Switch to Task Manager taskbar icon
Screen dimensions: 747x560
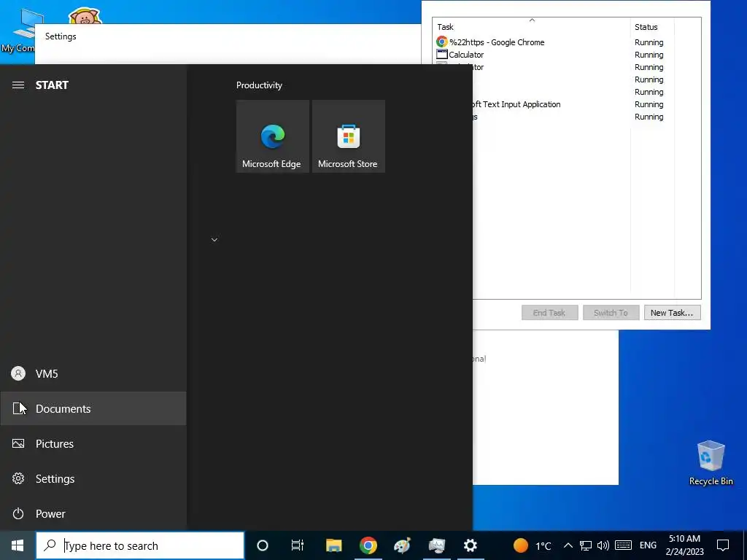click(x=437, y=545)
